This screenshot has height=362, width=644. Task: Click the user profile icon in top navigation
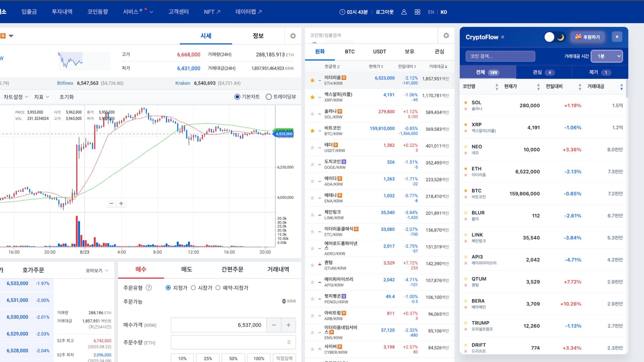404,12
